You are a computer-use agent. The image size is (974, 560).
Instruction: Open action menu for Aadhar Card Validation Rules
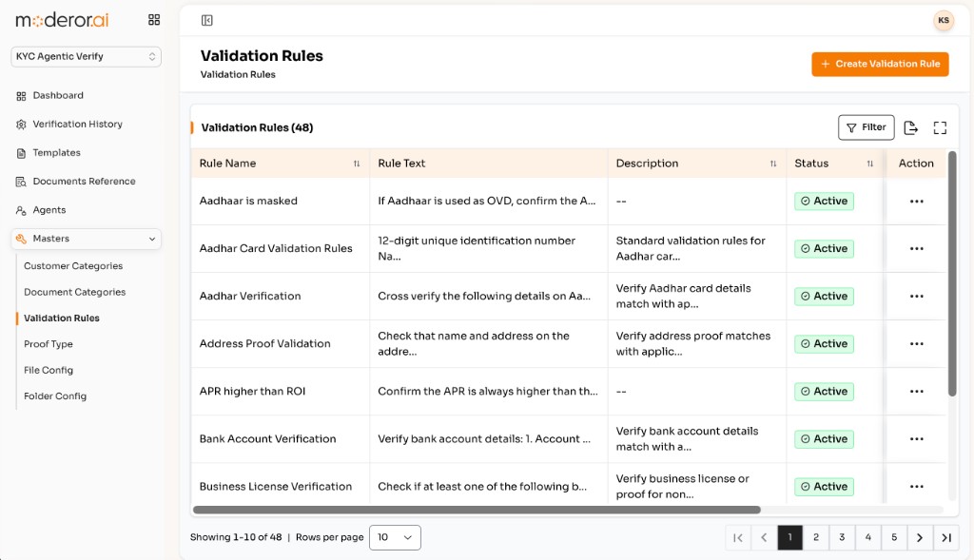pyautogui.click(x=916, y=248)
